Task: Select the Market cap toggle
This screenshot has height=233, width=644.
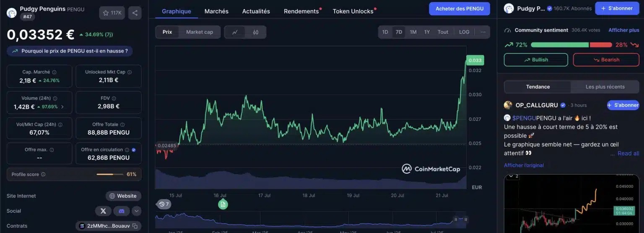Action: (x=200, y=32)
